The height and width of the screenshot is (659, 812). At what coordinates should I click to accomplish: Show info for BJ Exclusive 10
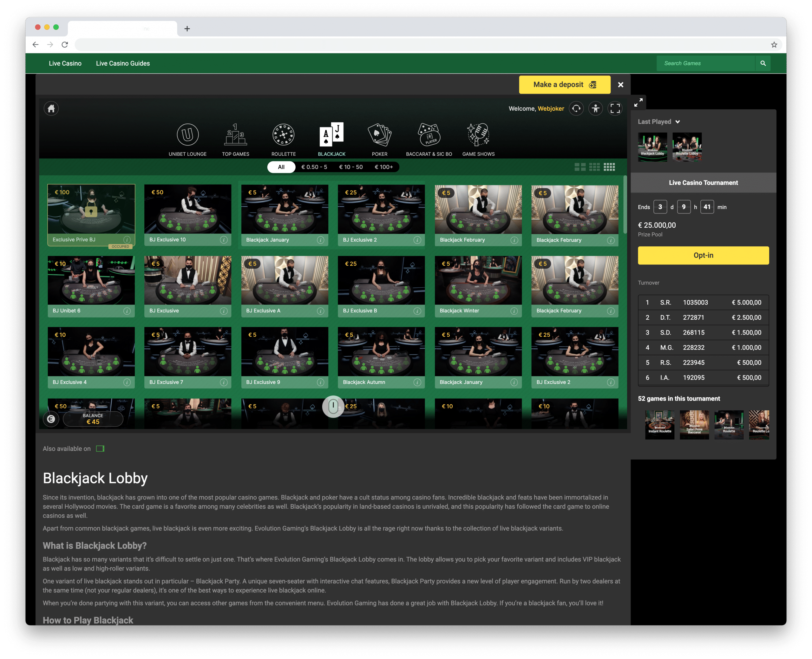224,240
